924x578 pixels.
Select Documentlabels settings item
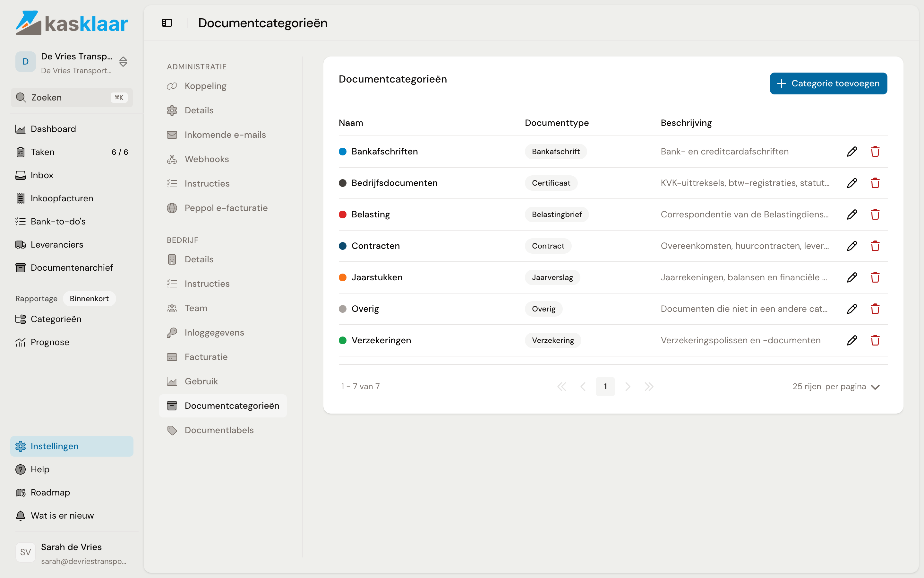coord(223,430)
